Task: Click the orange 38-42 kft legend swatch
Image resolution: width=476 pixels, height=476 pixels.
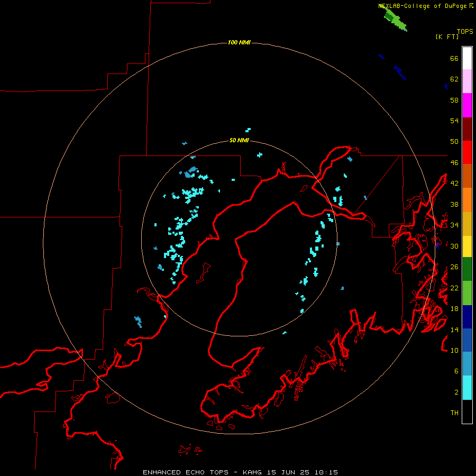Action: [467, 200]
